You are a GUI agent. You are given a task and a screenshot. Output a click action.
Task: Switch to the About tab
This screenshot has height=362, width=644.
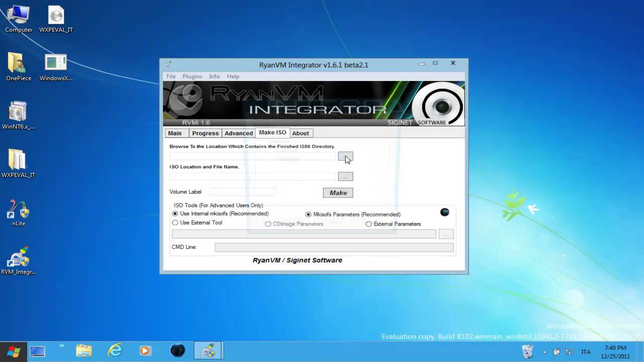pos(301,133)
